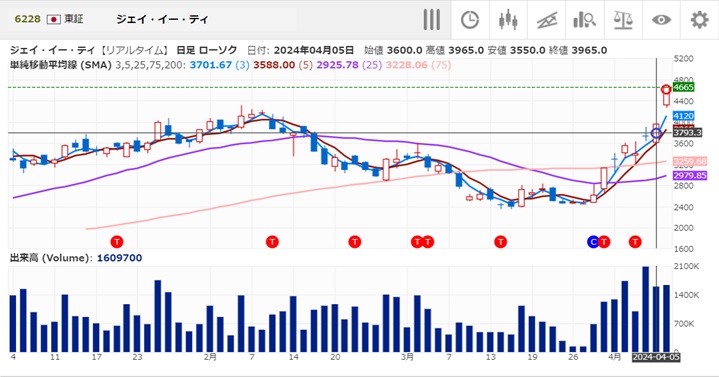719x377 pixels.
Task: Click the green 4665 price label
Action: click(683, 87)
